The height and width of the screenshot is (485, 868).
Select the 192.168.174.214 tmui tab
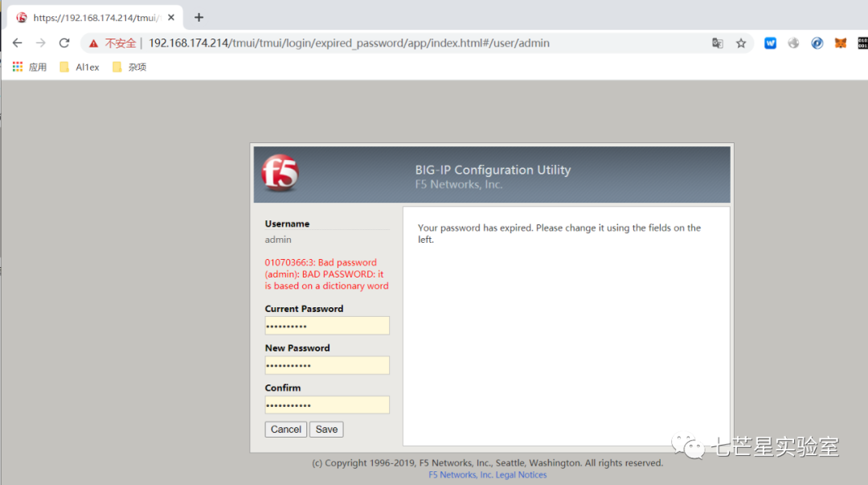pos(95,18)
